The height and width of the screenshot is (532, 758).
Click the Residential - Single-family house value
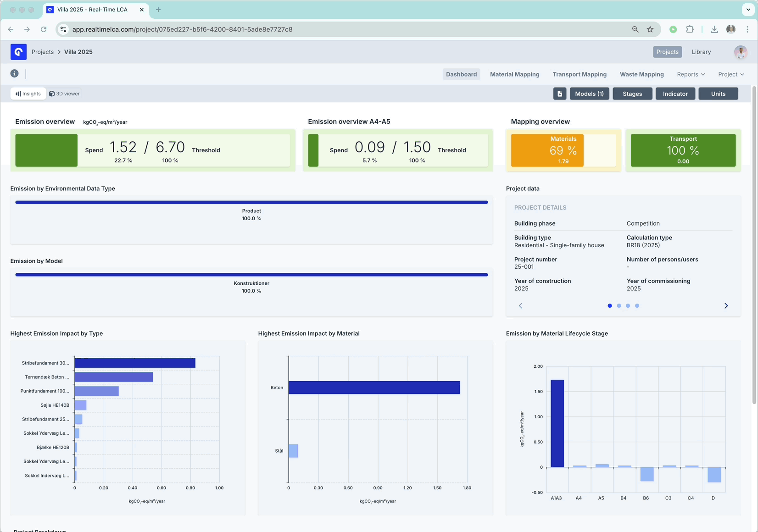(x=559, y=245)
